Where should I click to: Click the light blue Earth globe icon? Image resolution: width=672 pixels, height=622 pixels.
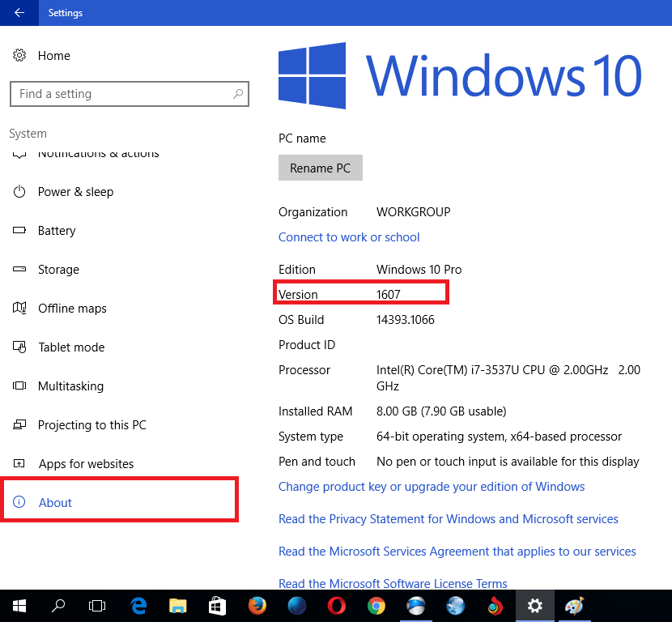[x=456, y=606]
